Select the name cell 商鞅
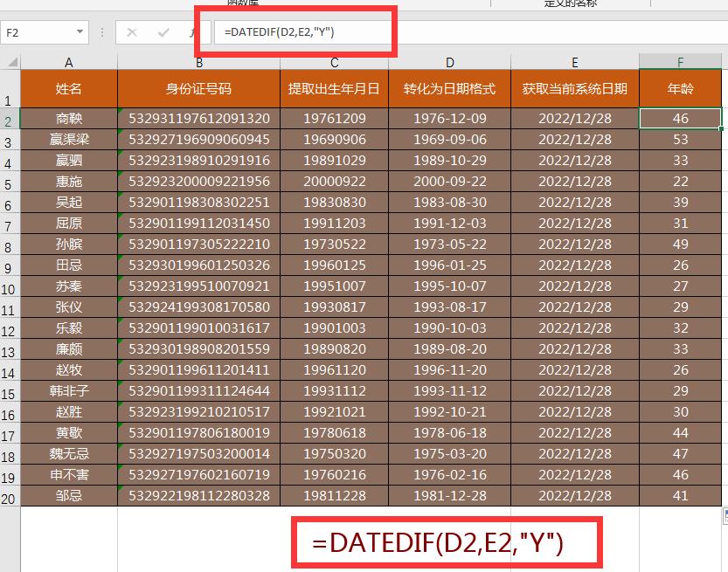 click(x=69, y=119)
